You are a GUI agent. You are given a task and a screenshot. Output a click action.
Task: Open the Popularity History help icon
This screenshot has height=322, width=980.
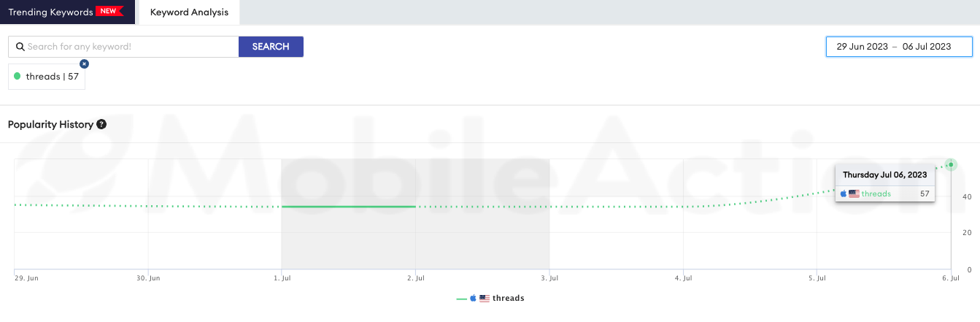point(101,124)
